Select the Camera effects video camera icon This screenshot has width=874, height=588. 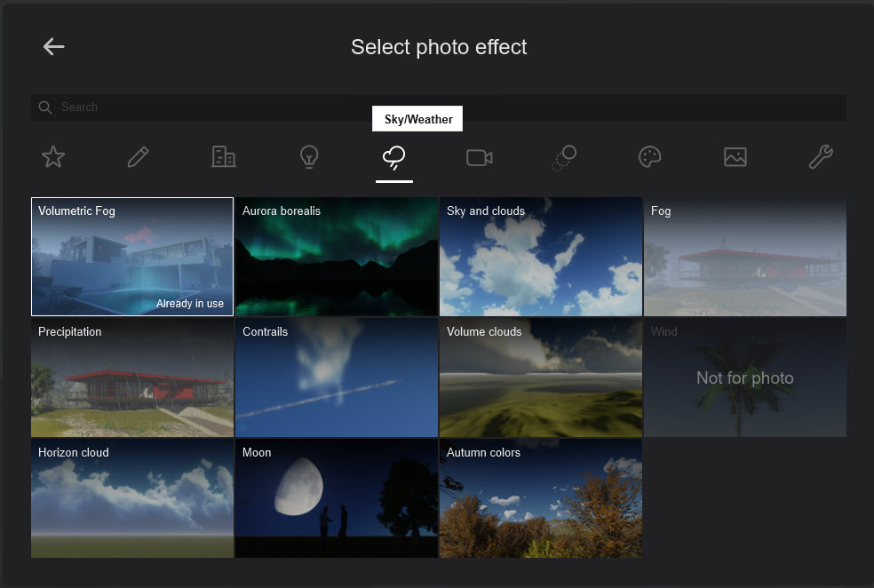point(479,156)
